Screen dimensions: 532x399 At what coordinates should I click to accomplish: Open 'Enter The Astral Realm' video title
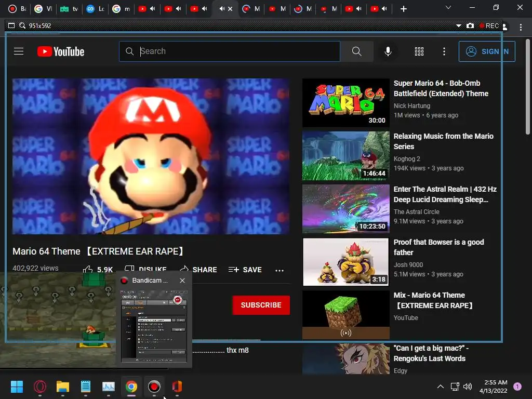click(x=445, y=194)
